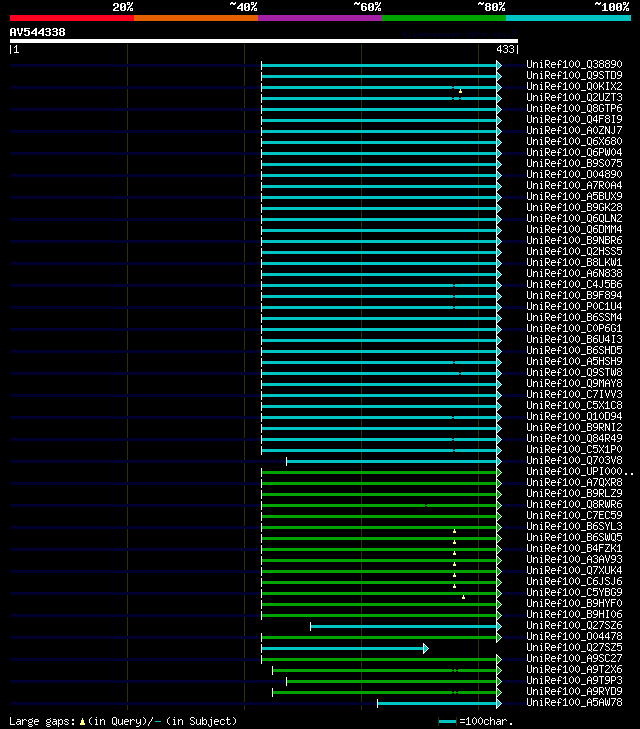Select the UniRef100_Q2UZT3 label
This screenshot has height=729, width=640.
pos(574,97)
